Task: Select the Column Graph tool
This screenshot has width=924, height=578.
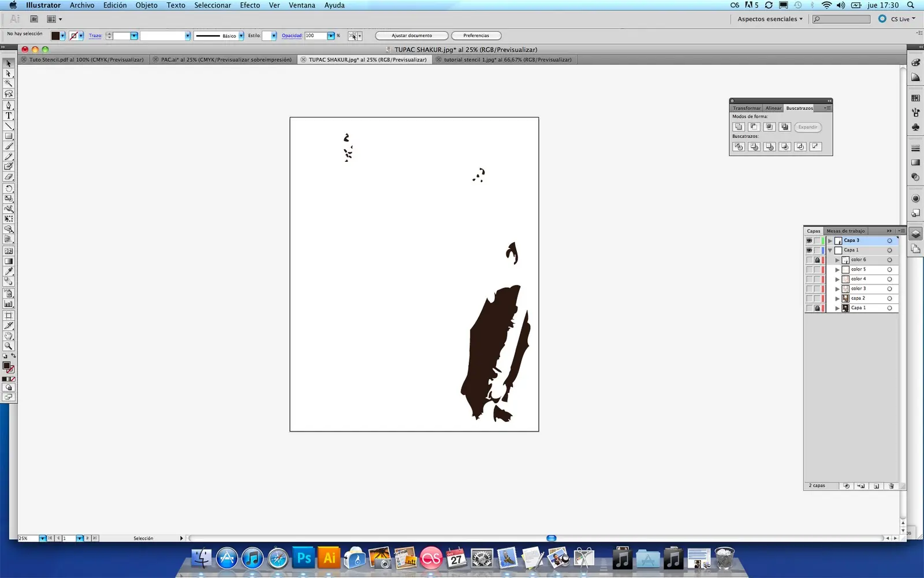Action: click(x=9, y=303)
